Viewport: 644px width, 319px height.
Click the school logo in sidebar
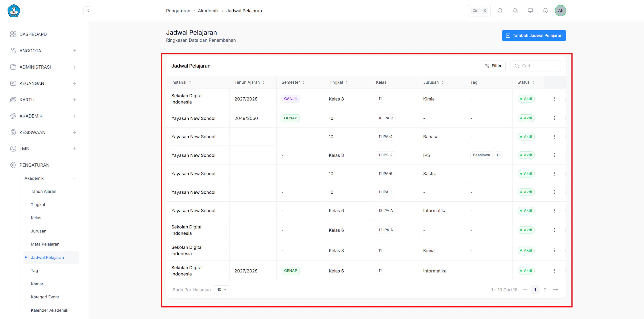point(14,11)
